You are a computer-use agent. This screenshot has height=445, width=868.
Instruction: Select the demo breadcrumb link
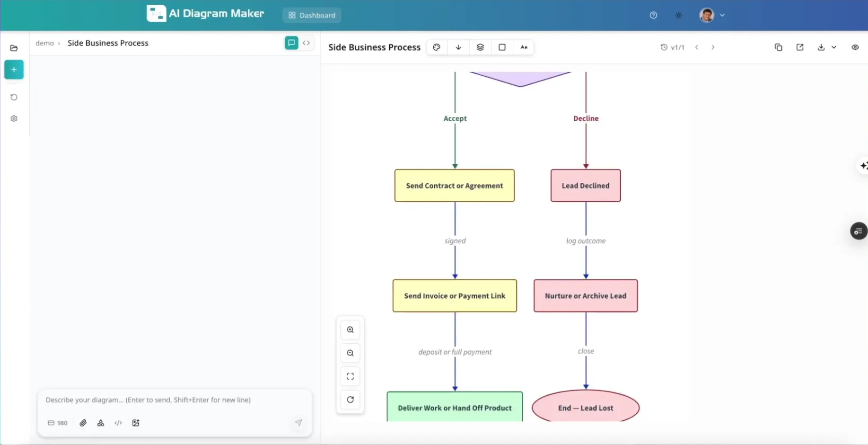tap(44, 43)
